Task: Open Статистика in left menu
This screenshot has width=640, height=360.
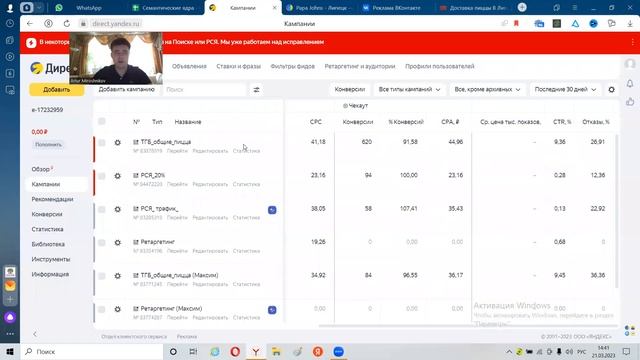Action: (x=47, y=229)
